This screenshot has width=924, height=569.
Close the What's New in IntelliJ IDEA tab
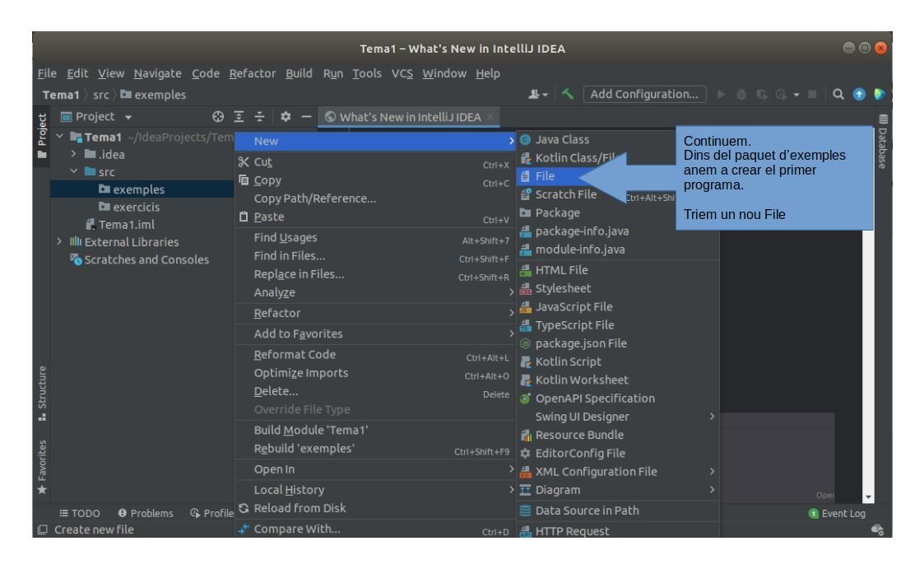(490, 117)
